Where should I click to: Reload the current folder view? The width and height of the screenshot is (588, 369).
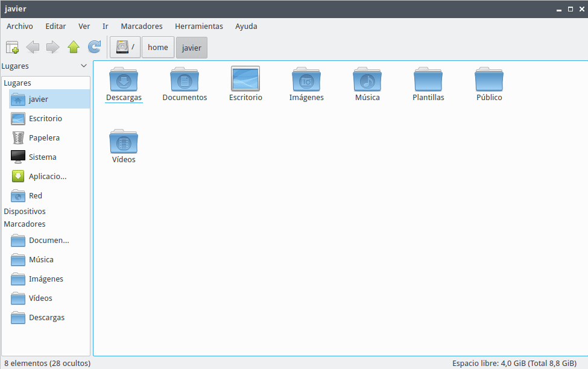click(94, 47)
